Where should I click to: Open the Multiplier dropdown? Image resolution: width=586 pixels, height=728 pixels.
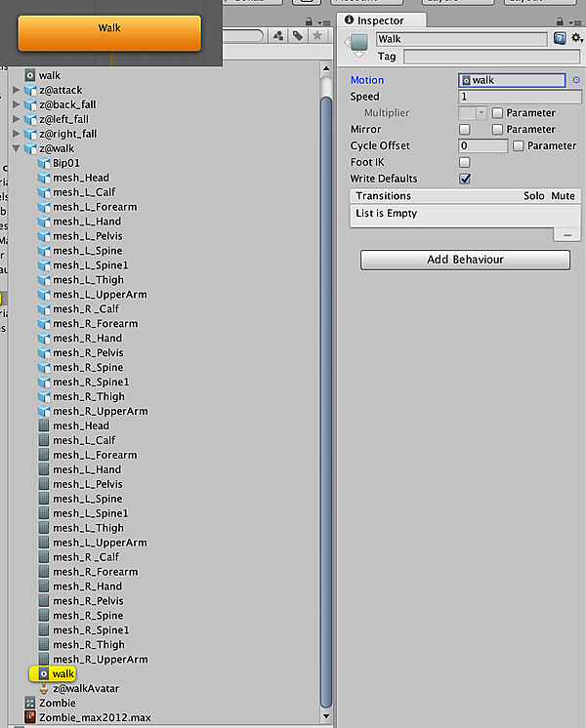[472, 113]
